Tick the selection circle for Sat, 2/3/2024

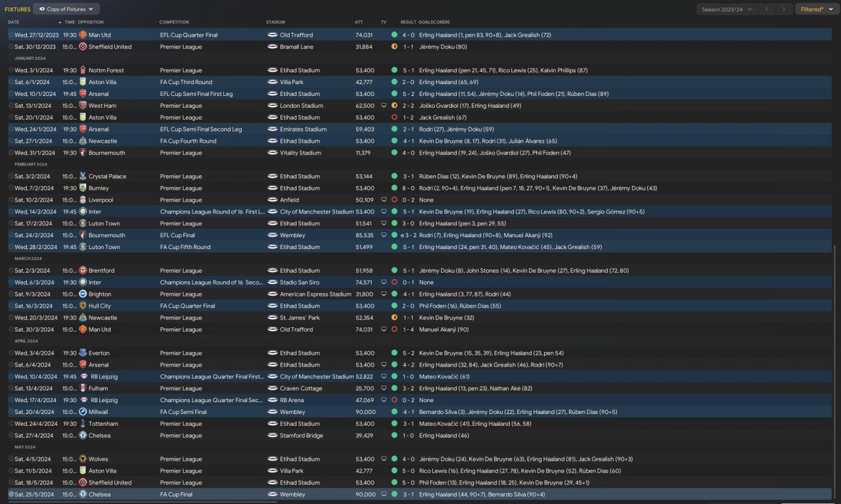(11, 271)
